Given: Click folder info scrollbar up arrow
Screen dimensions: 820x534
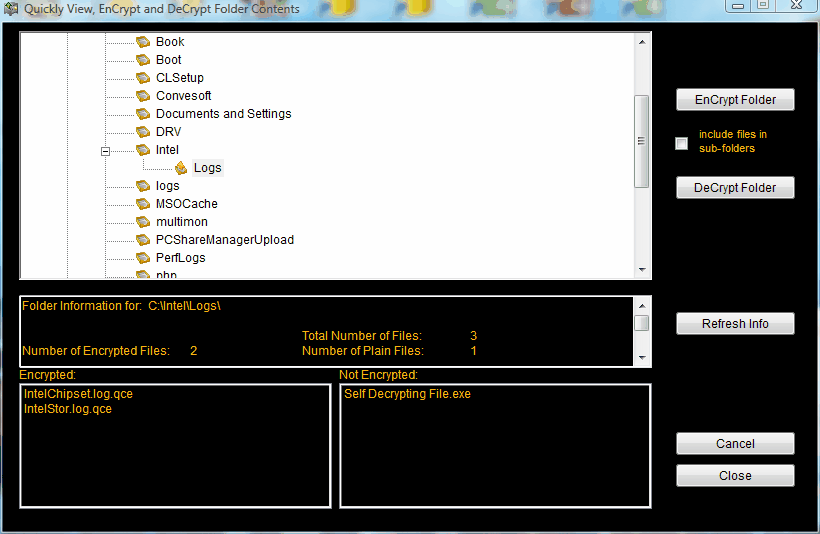Looking at the screenshot, I should [x=642, y=306].
